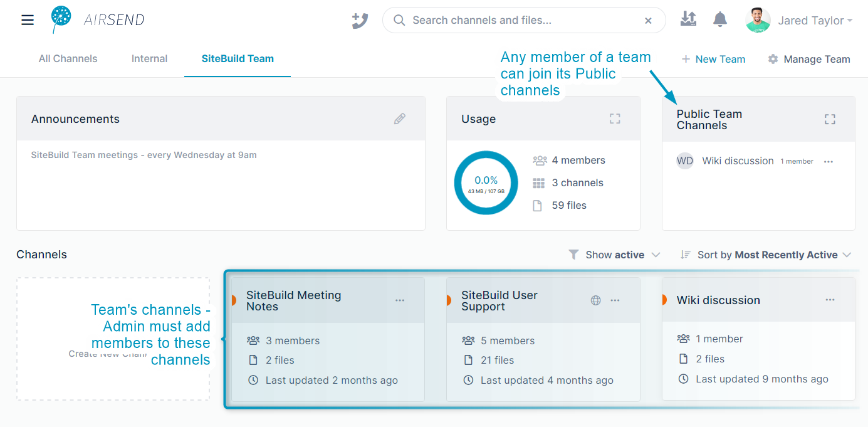Clear the search field with X
The image size is (868, 427).
coord(648,21)
